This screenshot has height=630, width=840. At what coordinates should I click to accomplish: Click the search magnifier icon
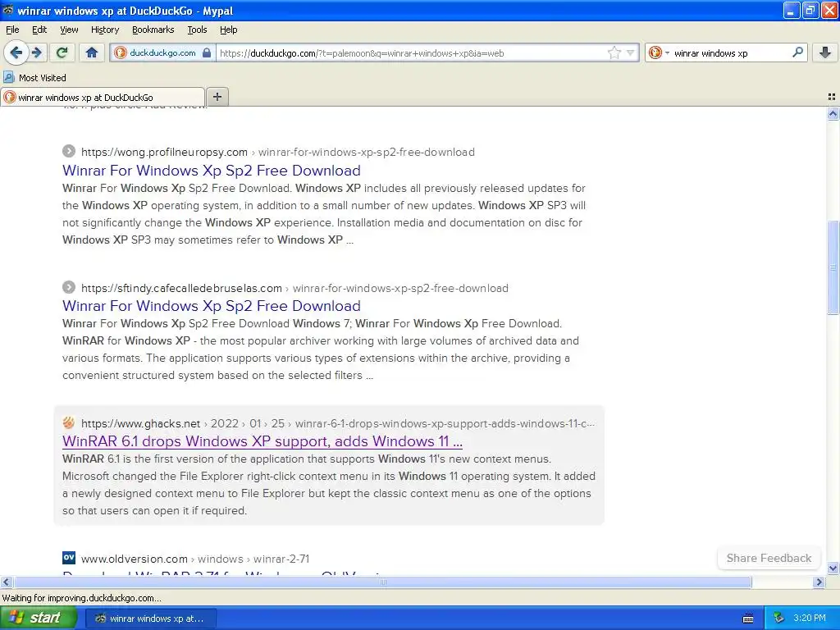pyautogui.click(x=797, y=52)
